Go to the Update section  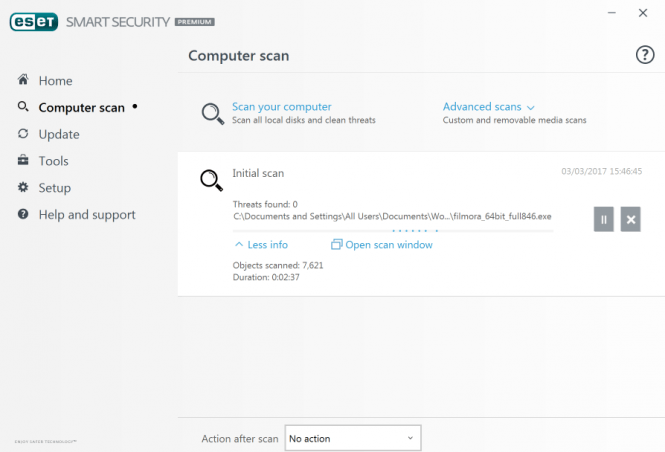(x=59, y=134)
